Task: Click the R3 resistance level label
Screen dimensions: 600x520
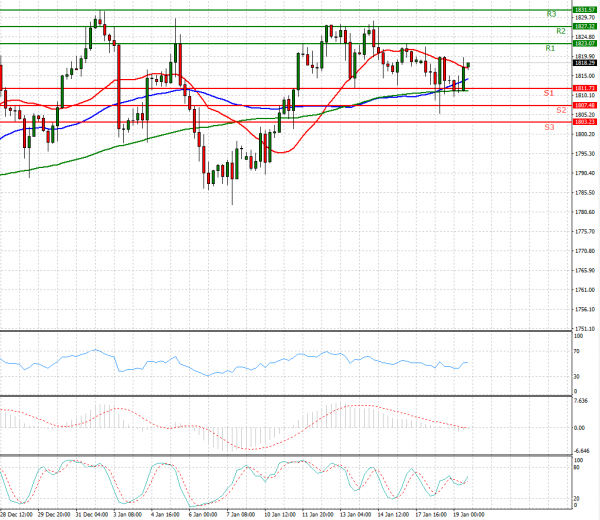Action: tap(551, 15)
